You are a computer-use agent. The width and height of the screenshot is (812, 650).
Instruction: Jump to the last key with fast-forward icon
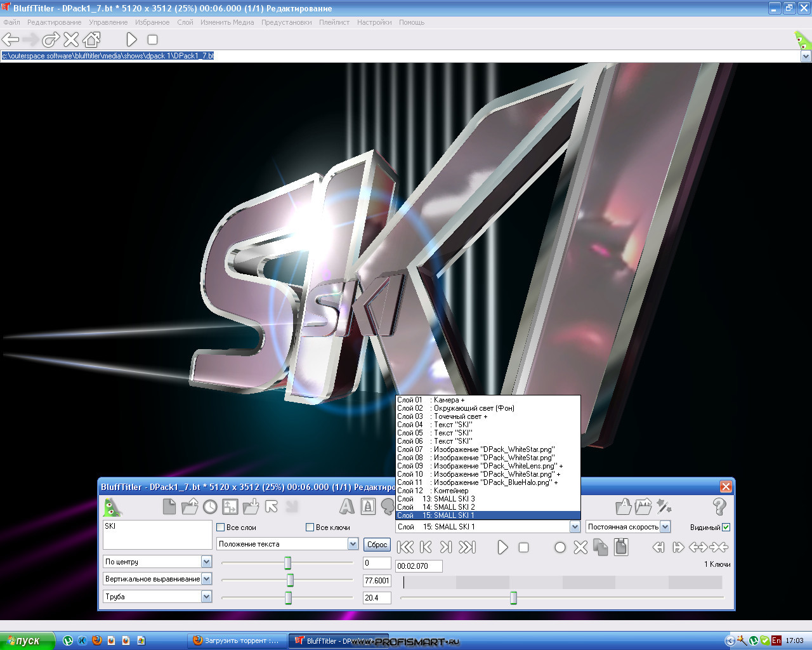pos(468,547)
